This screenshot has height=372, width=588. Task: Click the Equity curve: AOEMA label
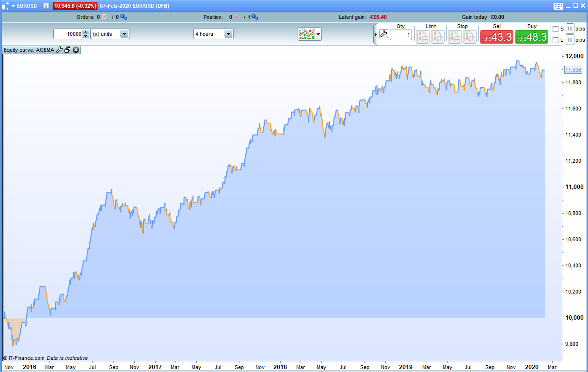tap(29, 49)
